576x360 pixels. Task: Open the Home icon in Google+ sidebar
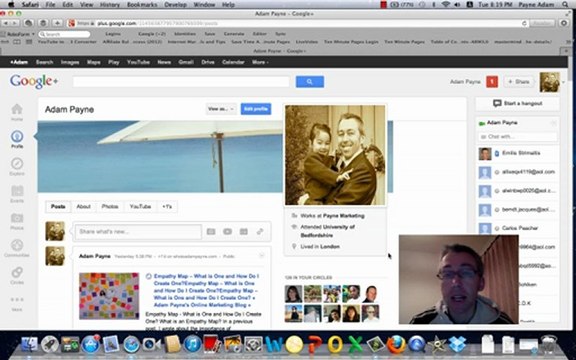17,109
